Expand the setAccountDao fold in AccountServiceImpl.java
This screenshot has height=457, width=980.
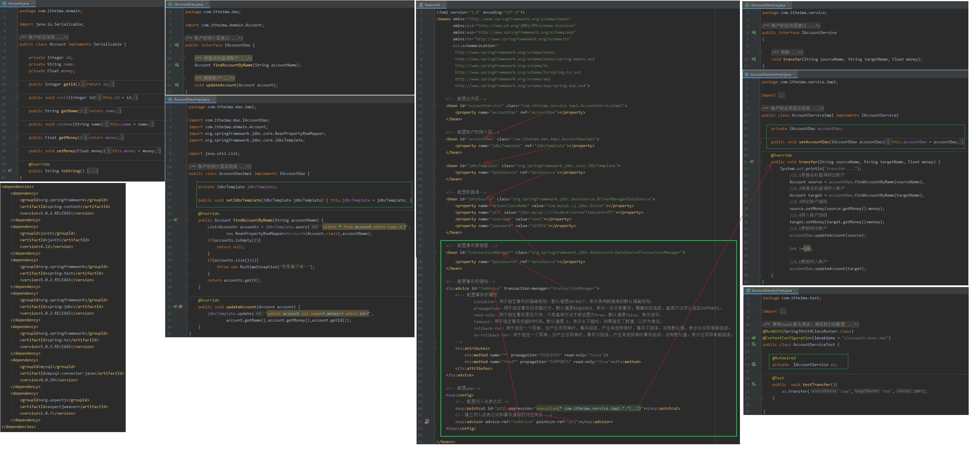(x=760, y=142)
